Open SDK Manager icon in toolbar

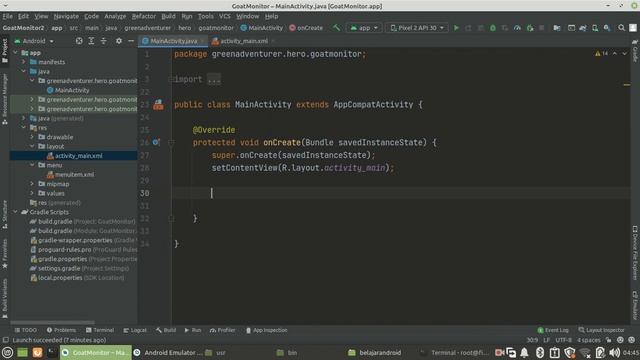click(607, 28)
